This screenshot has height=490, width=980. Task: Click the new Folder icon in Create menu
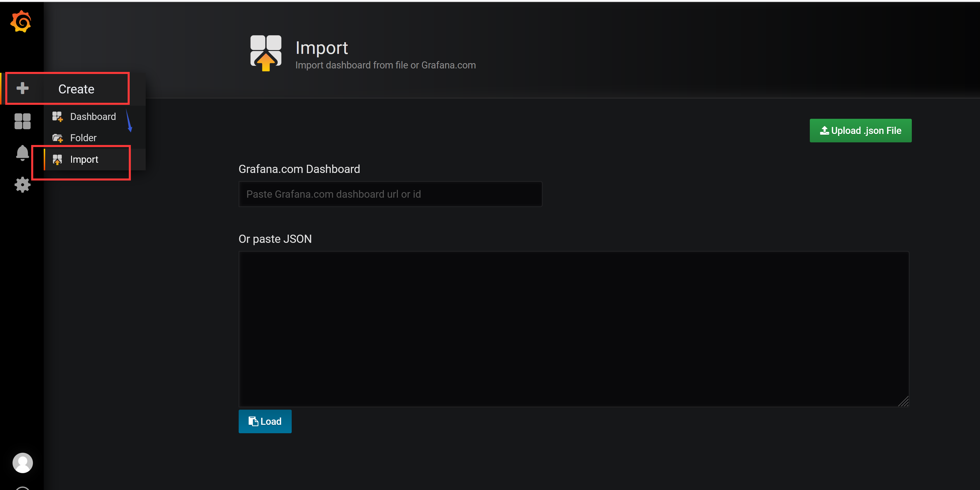[57, 138]
